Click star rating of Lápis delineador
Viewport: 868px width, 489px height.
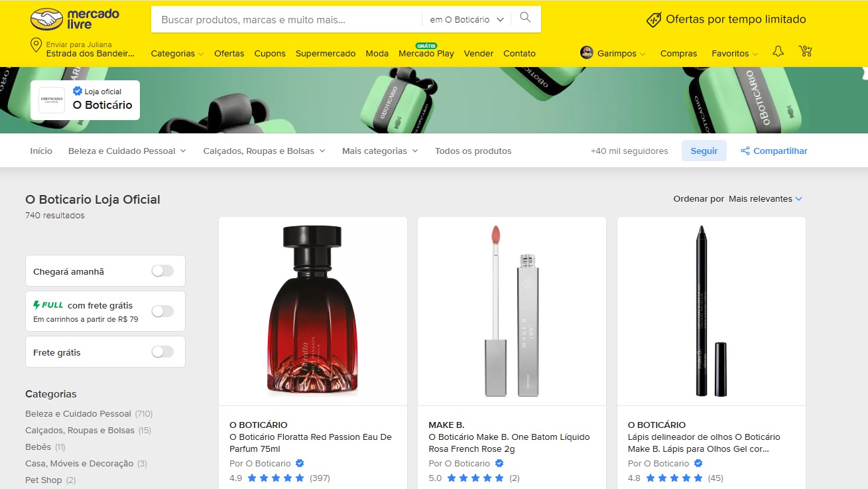point(674,478)
